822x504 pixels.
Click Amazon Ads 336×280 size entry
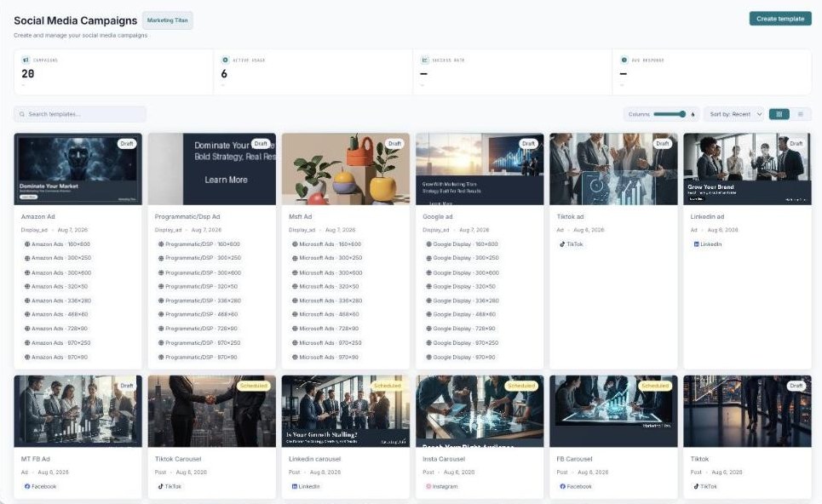click(x=58, y=301)
